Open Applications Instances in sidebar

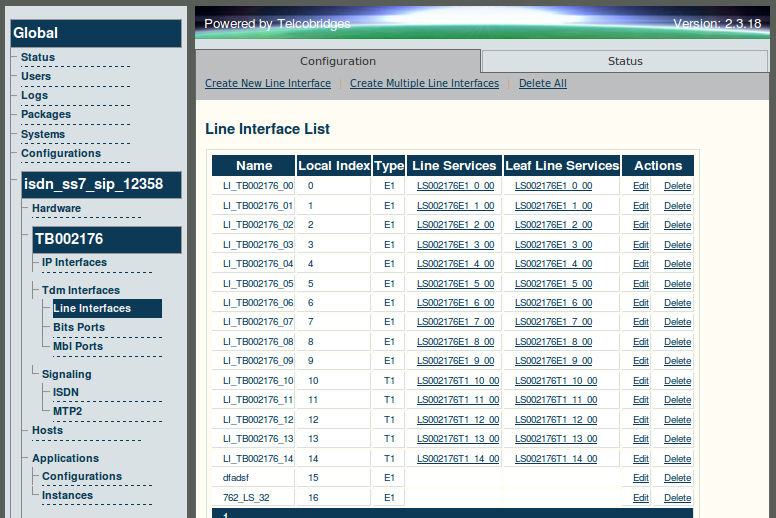(x=67, y=495)
